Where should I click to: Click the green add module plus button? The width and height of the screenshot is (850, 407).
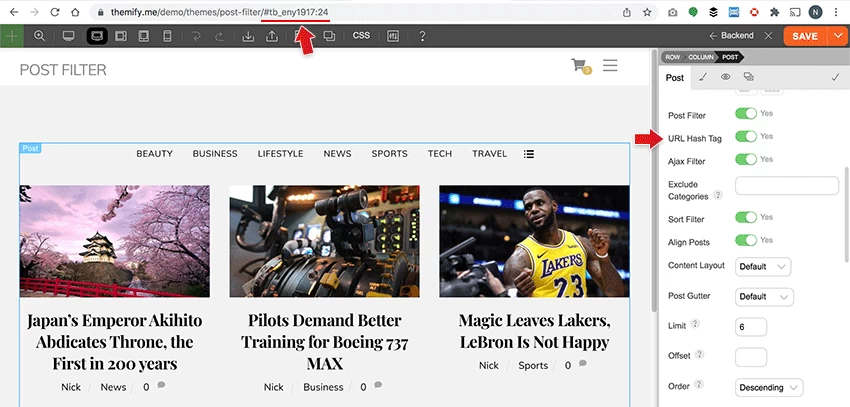[11, 36]
